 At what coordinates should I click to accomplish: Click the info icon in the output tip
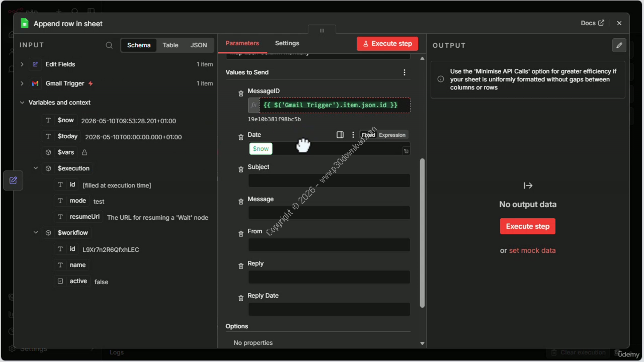(441, 79)
